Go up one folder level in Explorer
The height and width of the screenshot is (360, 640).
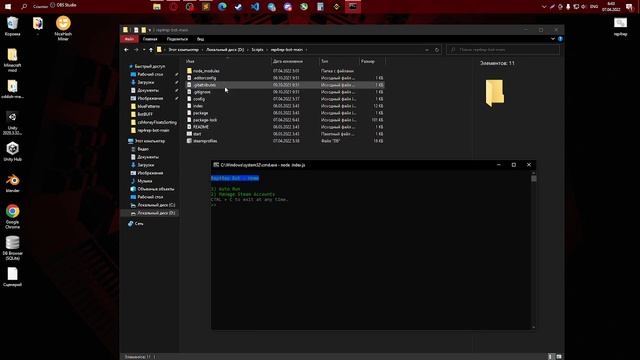[x=151, y=50]
